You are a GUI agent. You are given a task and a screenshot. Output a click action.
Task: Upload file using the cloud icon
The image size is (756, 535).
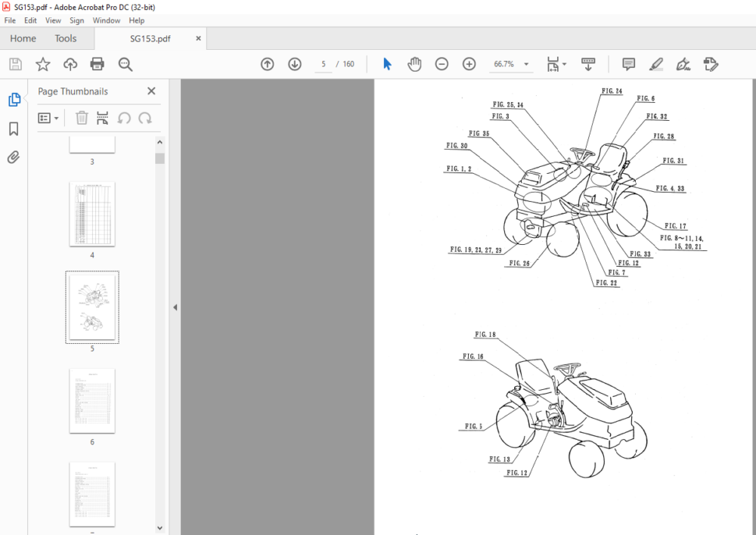70,64
